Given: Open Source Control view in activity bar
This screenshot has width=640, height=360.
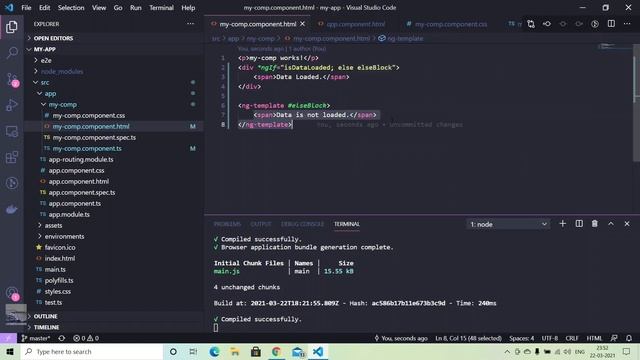Looking at the screenshot, I should pos(11,79).
